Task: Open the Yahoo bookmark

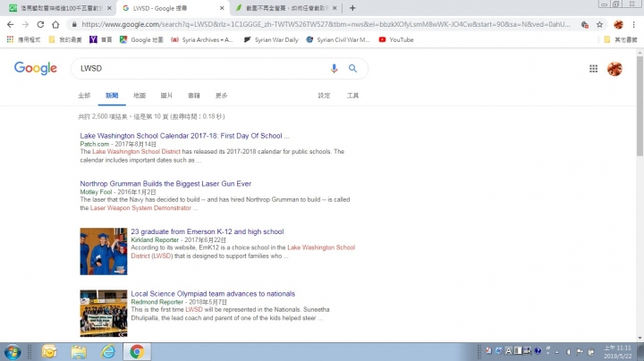Action: point(100,40)
